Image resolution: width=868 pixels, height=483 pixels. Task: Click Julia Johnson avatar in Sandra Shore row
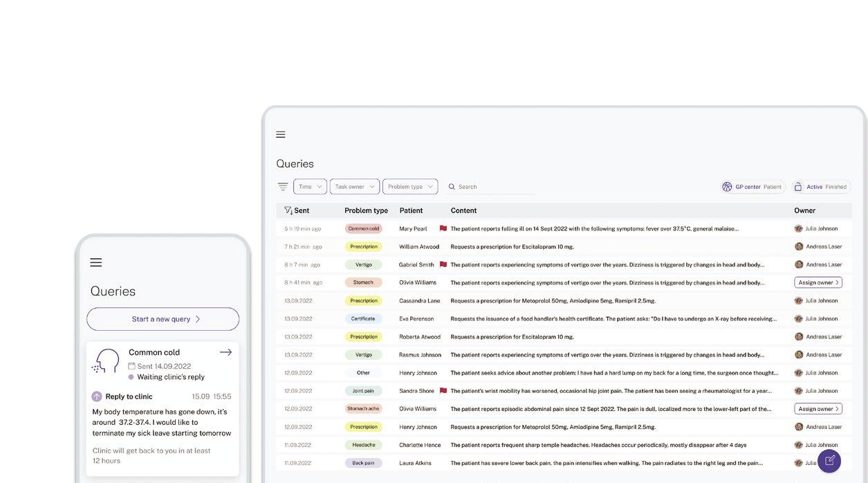pos(799,391)
